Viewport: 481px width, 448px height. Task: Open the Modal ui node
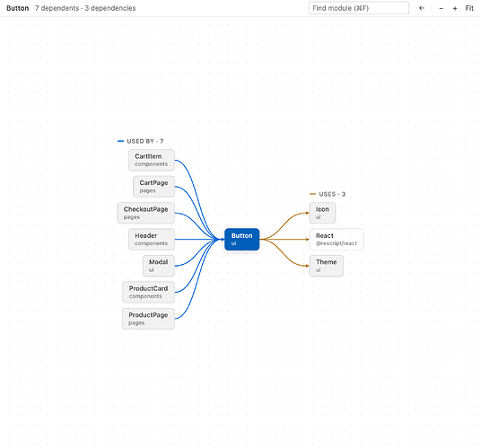click(159, 266)
